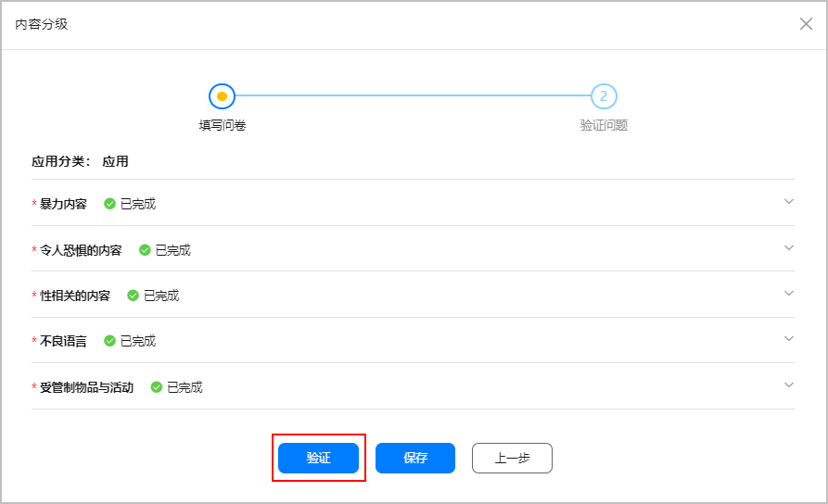Click the 受管制物品与活动 row title

click(x=86, y=387)
